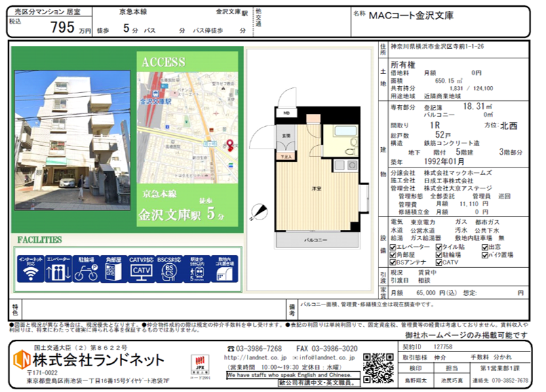Toggle the CATV checkbox in equipment list
This screenshot has width=546, height=392.
click(440, 262)
